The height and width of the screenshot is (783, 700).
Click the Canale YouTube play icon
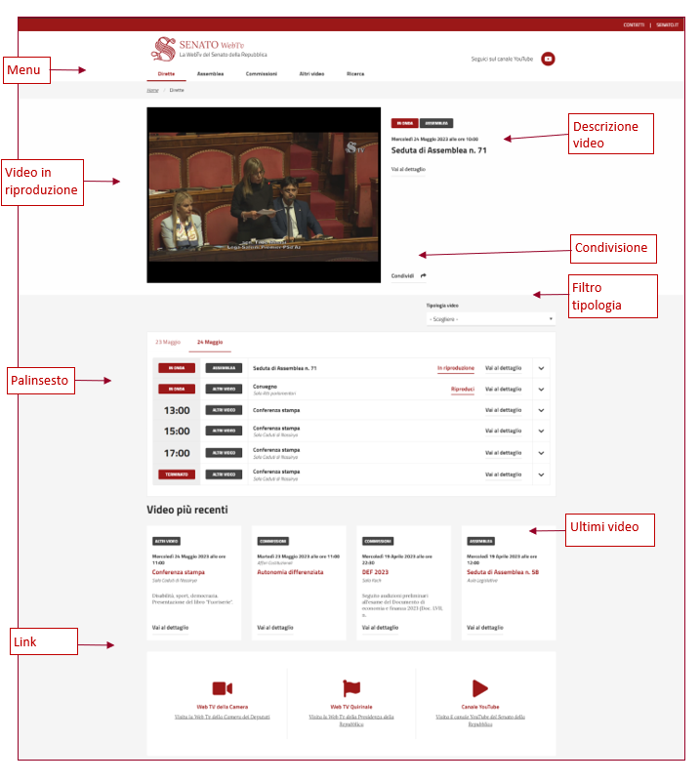click(479, 688)
